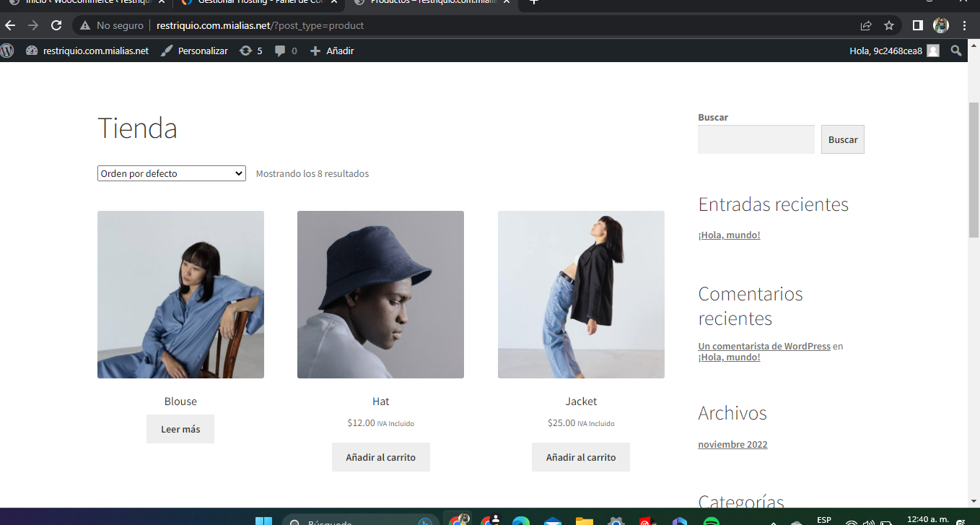The height and width of the screenshot is (525, 980).
Task: Open the Chrome profile avatar
Action: [941, 25]
